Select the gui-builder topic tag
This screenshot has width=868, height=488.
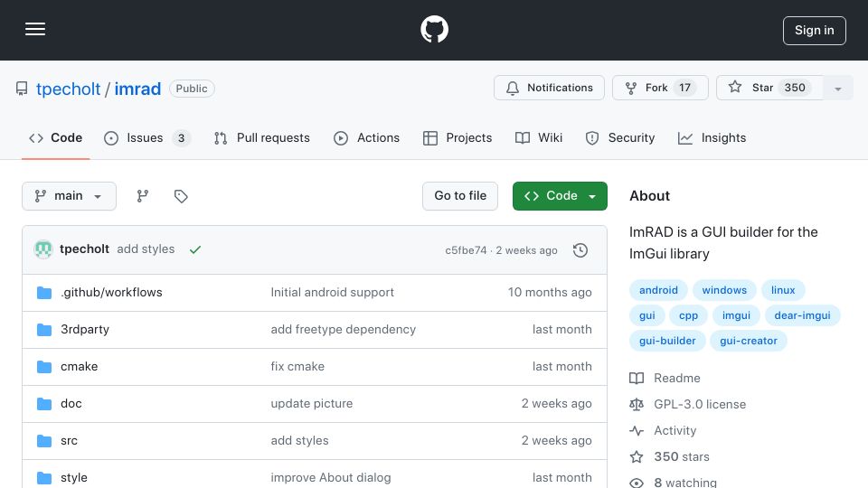pos(667,341)
